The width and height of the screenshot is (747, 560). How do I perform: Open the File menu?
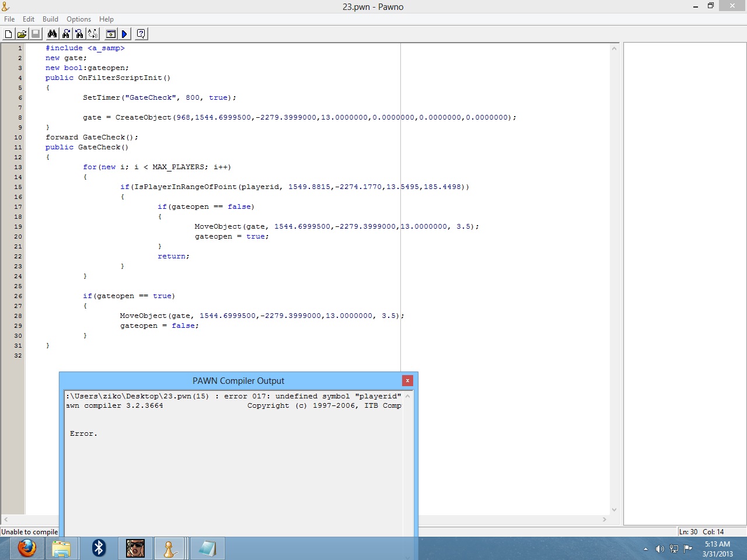[9, 19]
